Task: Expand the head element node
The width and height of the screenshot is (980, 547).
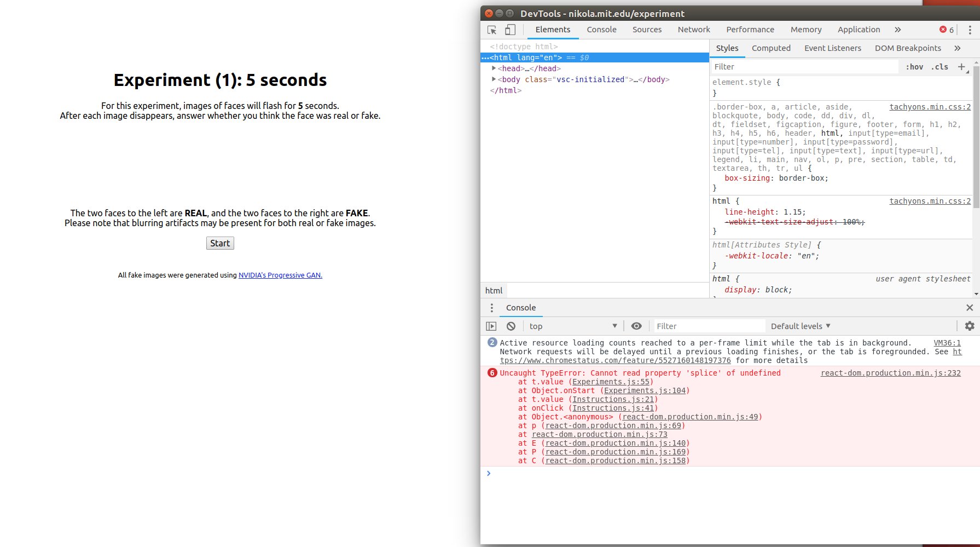Action: click(x=494, y=68)
